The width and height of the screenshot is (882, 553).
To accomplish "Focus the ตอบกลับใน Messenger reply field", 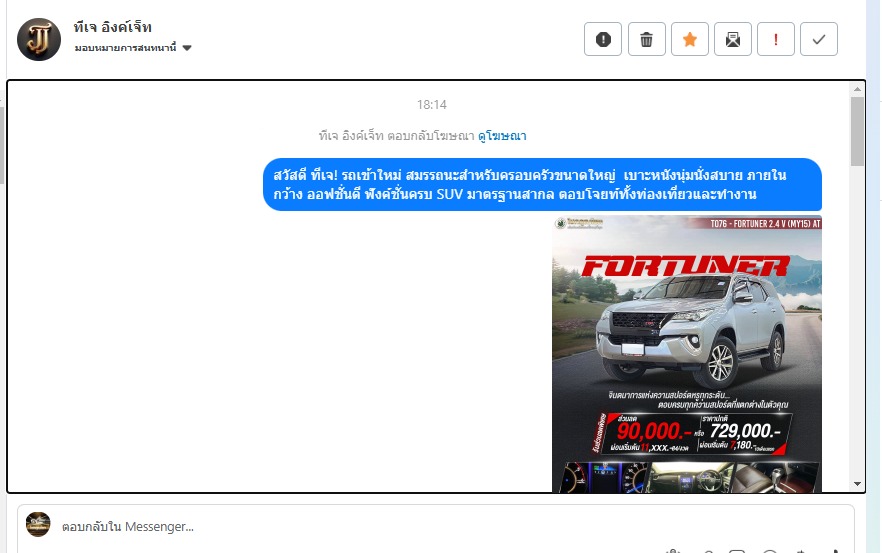I will point(435,527).
